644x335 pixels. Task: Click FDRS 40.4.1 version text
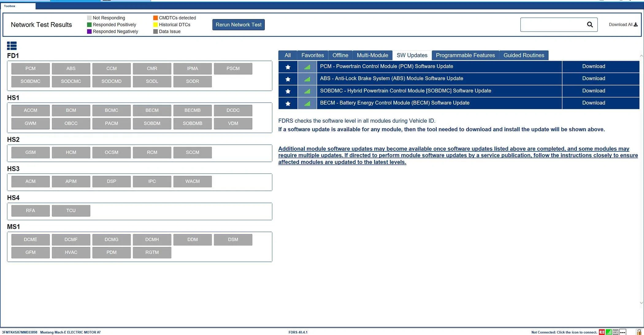pyautogui.click(x=298, y=332)
